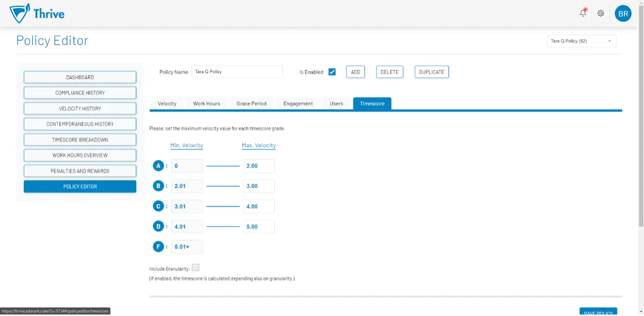Image resolution: width=644 pixels, height=316 pixels.
Task: Click the Thrive logo icon
Action: (x=20, y=14)
